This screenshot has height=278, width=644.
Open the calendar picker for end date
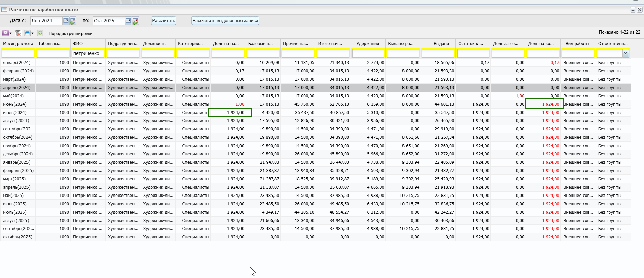click(128, 21)
